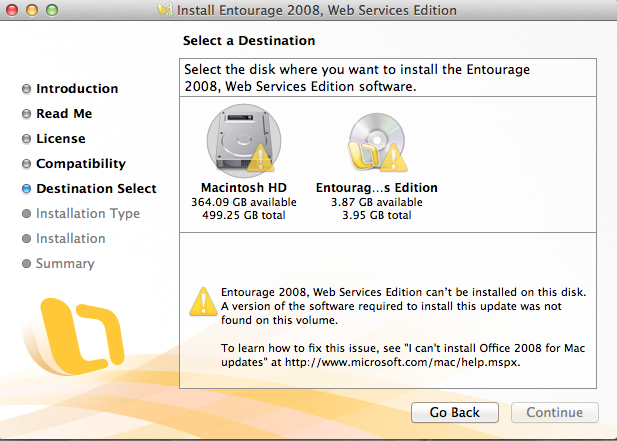Select the Introduction step label
617x441 pixels.
[x=77, y=89]
